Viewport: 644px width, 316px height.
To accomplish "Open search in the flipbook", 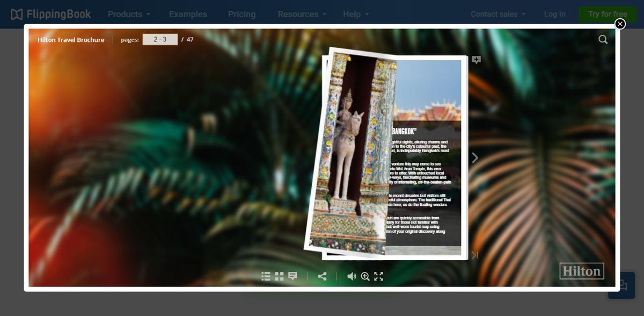I will tap(603, 39).
